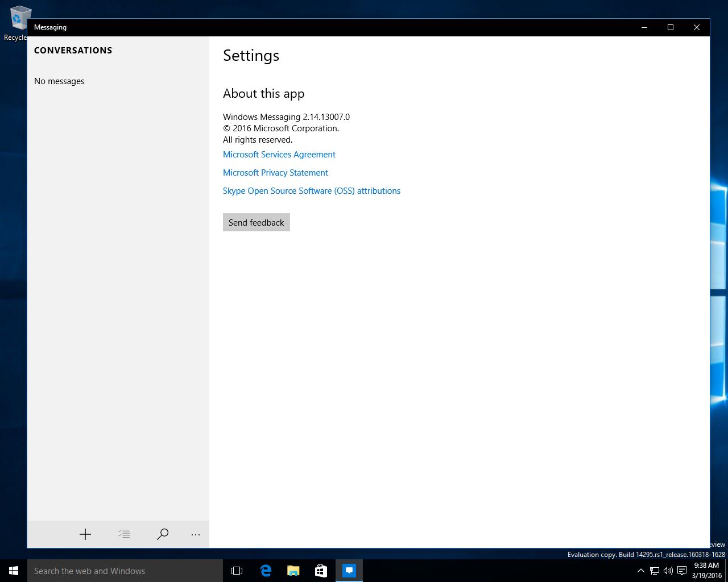This screenshot has width=728, height=582.
Task: Select the Messaging app taskbar icon
Action: tap(349, 571)
